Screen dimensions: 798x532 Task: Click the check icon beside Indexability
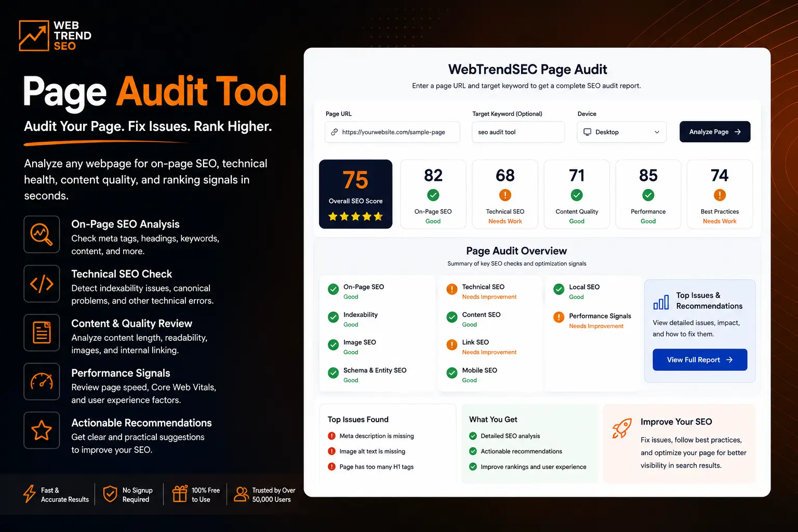pos(334,317)
